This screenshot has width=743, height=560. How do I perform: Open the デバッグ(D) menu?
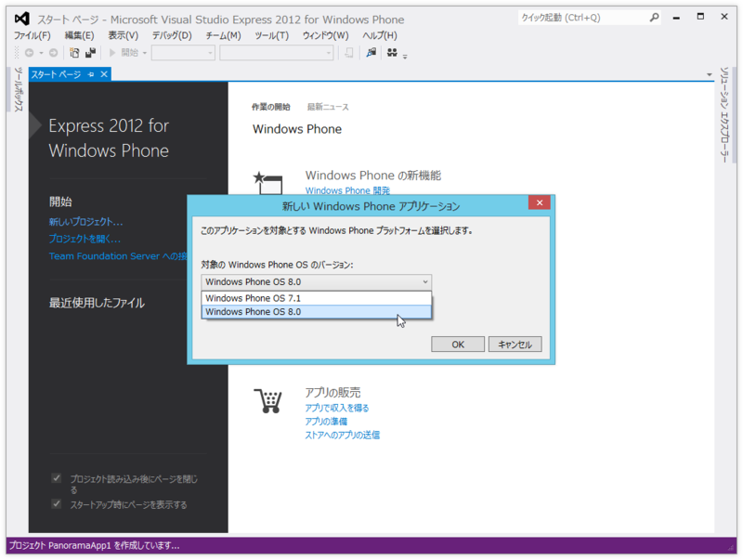pyautogui.click(x=172, y=35)
